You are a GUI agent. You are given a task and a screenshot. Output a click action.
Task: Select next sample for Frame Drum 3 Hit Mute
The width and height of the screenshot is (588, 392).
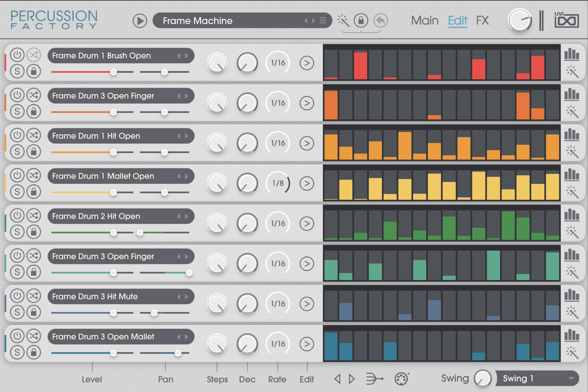[187, 297]
